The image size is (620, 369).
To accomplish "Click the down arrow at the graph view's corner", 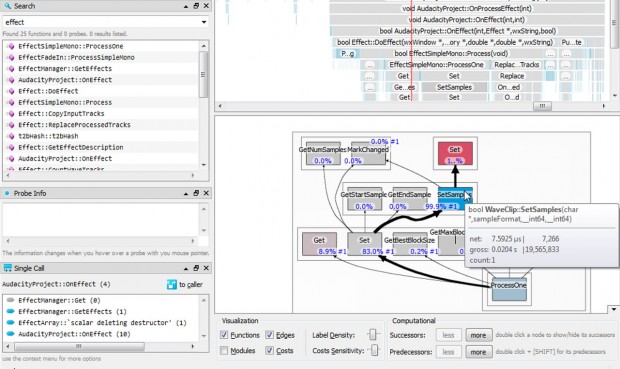I will [x=614, y=309].
